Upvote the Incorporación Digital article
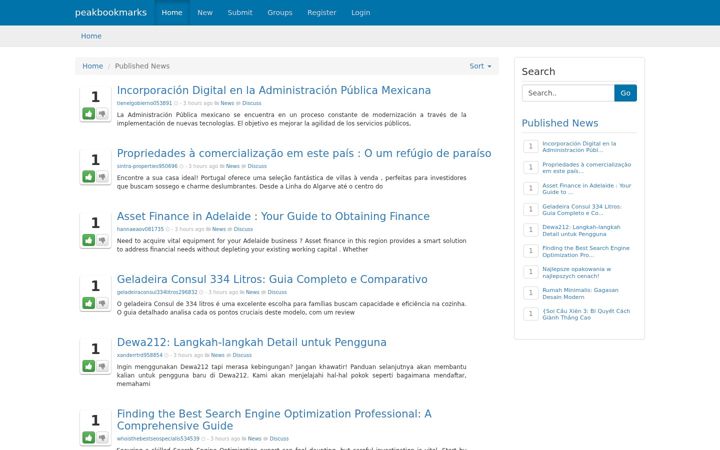Screen dimensions: 720x450 (x=89, y=113)
